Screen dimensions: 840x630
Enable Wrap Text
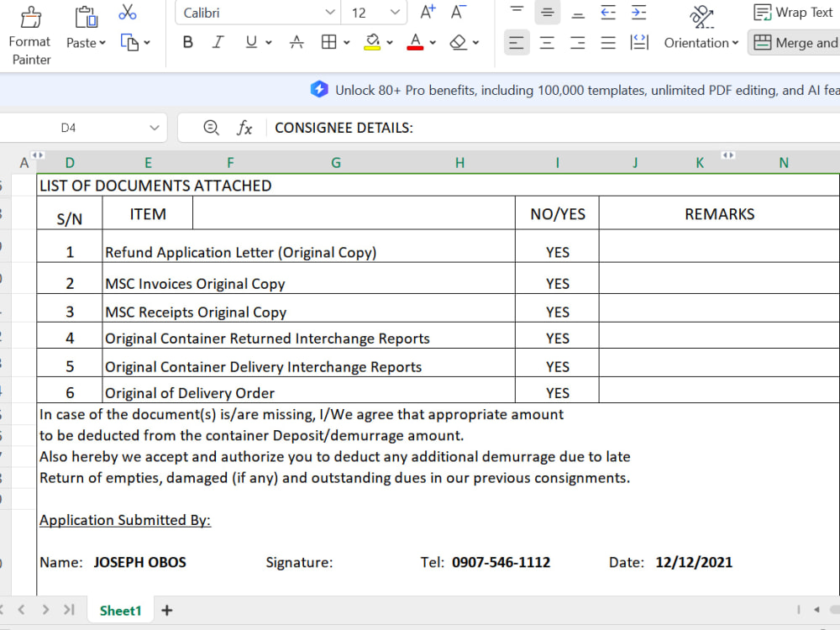point(794,13)
